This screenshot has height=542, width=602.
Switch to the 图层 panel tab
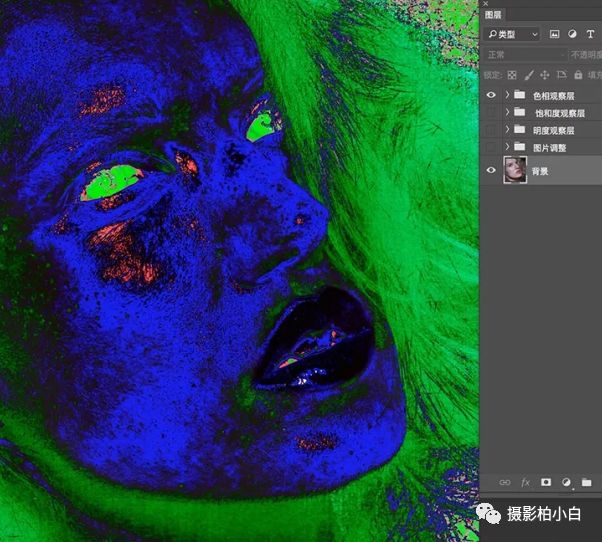pos(493,15)
